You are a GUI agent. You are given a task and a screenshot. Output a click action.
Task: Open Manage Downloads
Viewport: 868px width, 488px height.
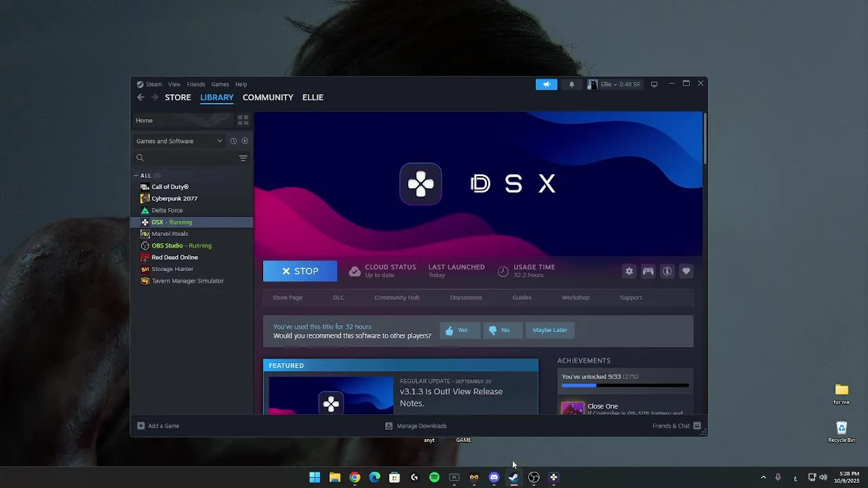(416, 426)
